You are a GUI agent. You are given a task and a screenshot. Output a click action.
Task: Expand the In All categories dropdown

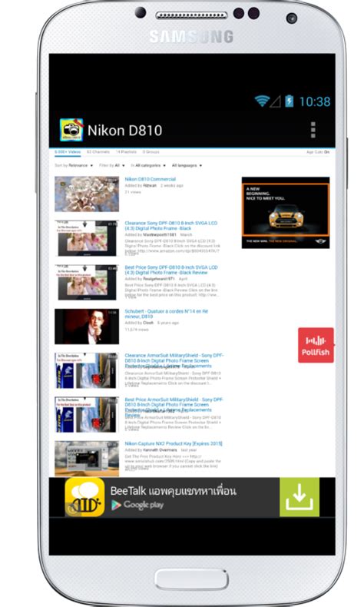[148, 165]
